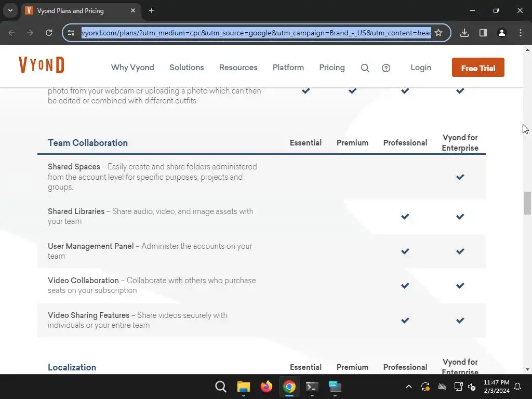Image resolution: width=532 pixels, height=399 pixels.
Task: Open a new browser tab
Action: (152, 10)
